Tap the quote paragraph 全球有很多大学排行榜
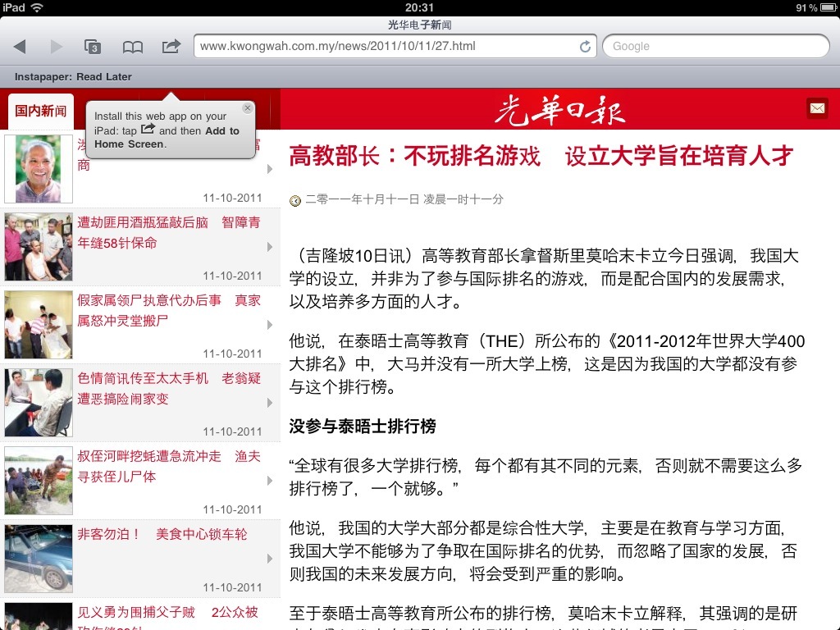840x630 pixels. [x=546, y=477]
